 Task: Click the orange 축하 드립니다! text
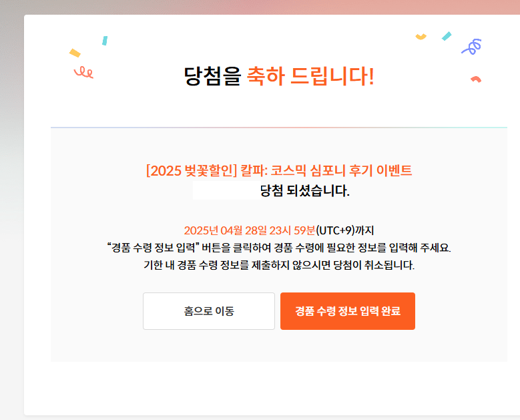click(x=311, y=76)
